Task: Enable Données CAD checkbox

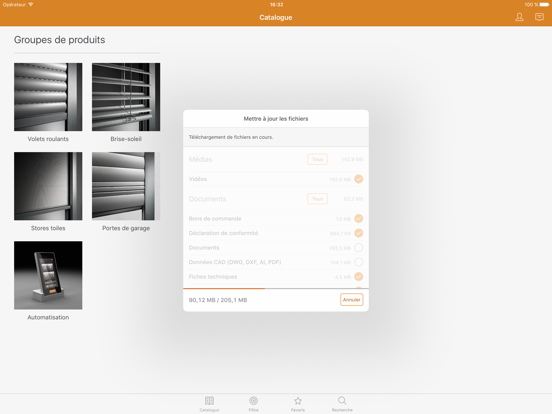Action: click(358, 262)
